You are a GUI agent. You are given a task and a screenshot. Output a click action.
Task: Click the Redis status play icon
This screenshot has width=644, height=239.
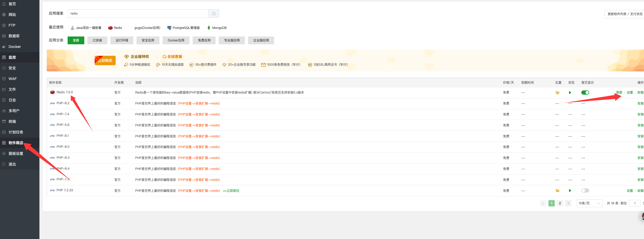tap(570, 93)
